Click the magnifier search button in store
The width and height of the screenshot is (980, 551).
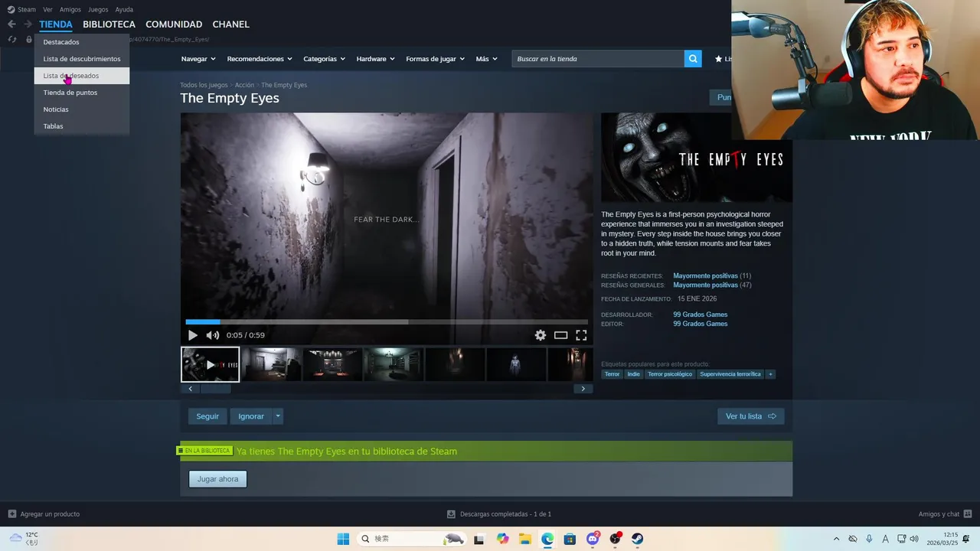(693, 59)
